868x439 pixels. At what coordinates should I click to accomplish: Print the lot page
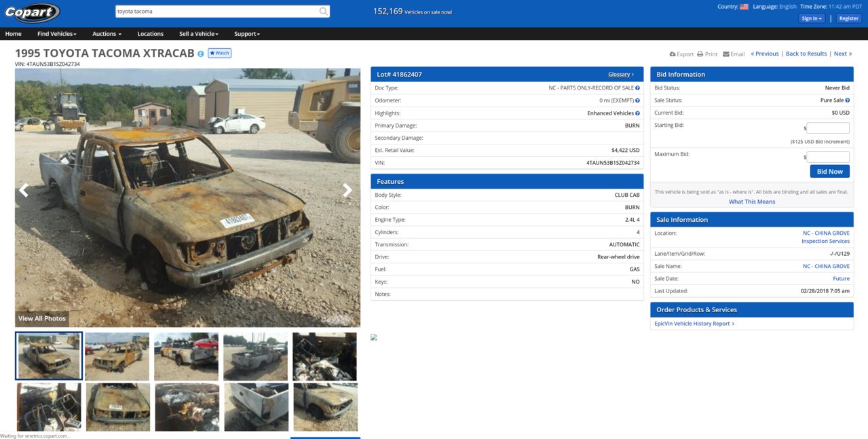707,54
